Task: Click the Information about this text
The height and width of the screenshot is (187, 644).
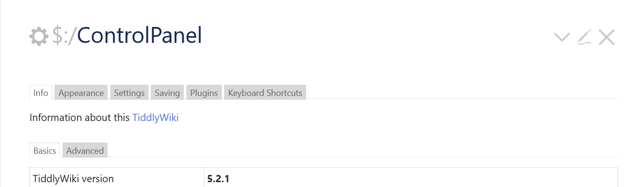Action: (80, 118)
